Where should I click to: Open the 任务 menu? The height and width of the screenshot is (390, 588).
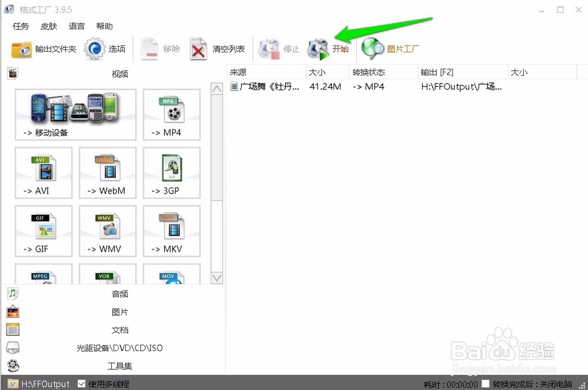point(21,26)
